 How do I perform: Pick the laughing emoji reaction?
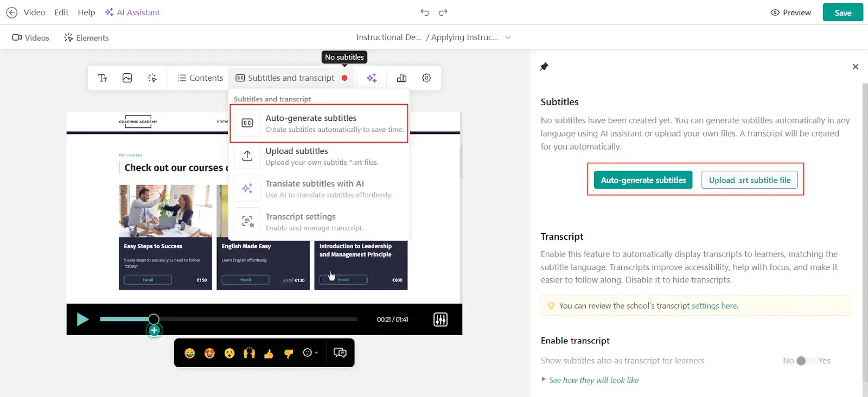point(190,353)
